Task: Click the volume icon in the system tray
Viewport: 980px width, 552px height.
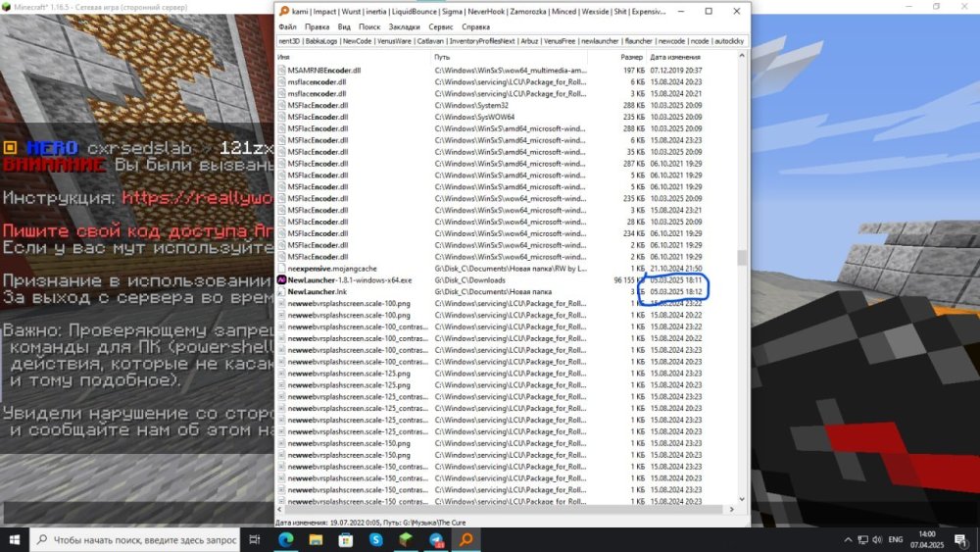Action: 877,539
